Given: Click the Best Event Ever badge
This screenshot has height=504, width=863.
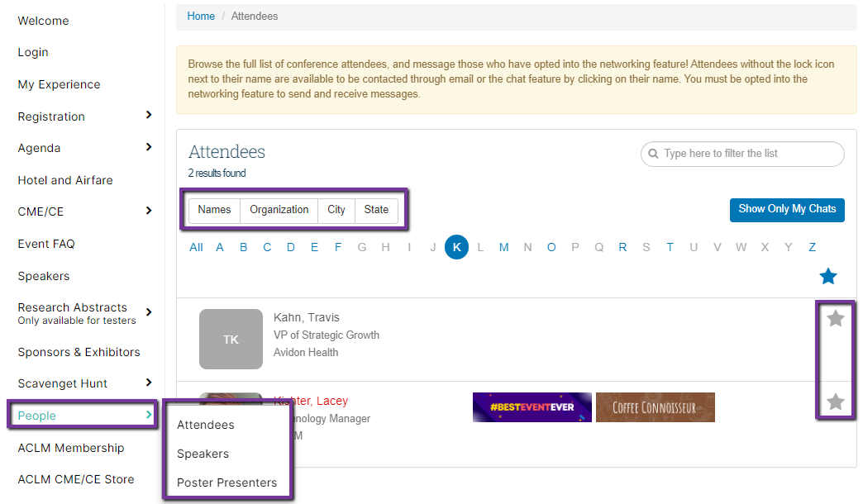Looking at the screenshot, I should tap(532, 407).
